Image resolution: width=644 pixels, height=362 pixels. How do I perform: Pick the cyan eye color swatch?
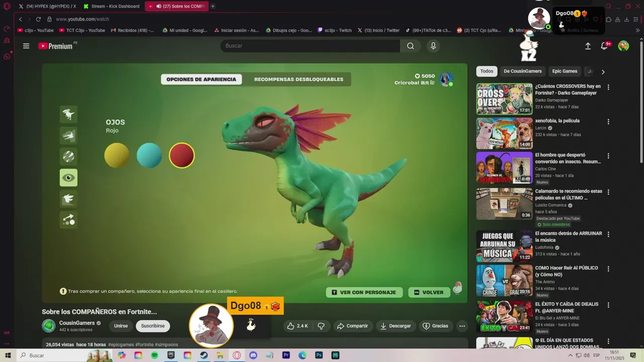coord(149,155)
